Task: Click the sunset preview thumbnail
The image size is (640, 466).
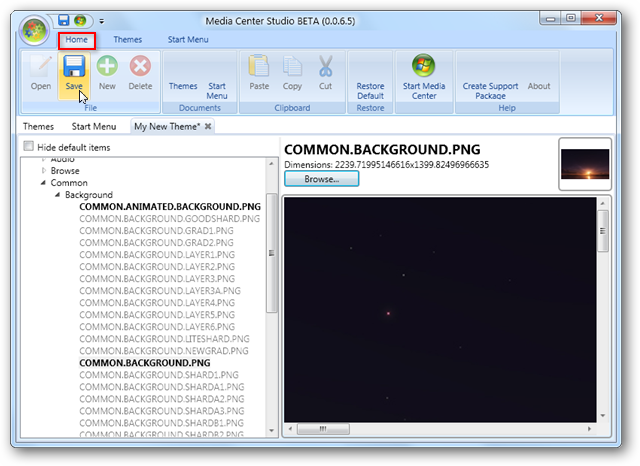Action: (585, 164)
